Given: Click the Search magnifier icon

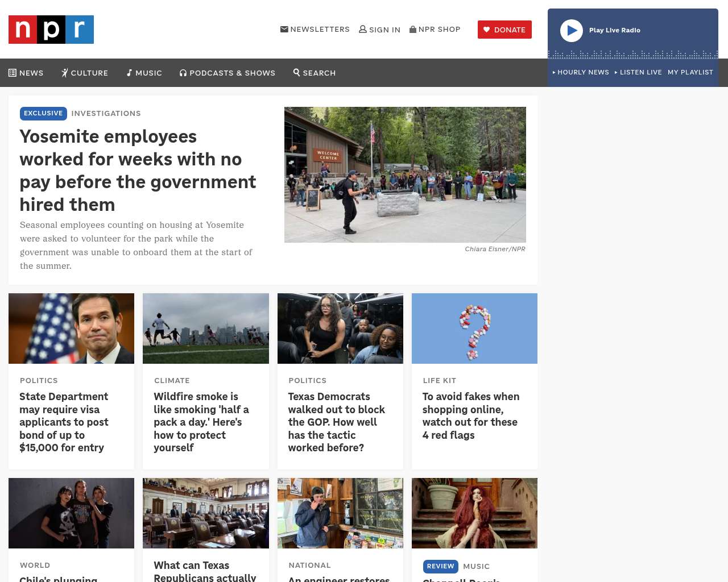Looking at the screenshot, I should (x=296, y=72).
